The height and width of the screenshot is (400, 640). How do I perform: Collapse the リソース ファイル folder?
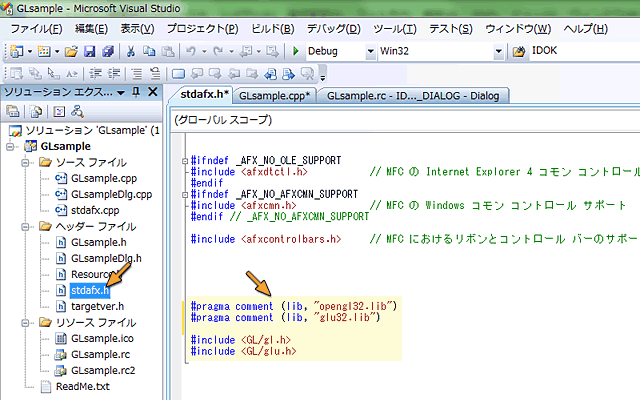coord(25,323)
